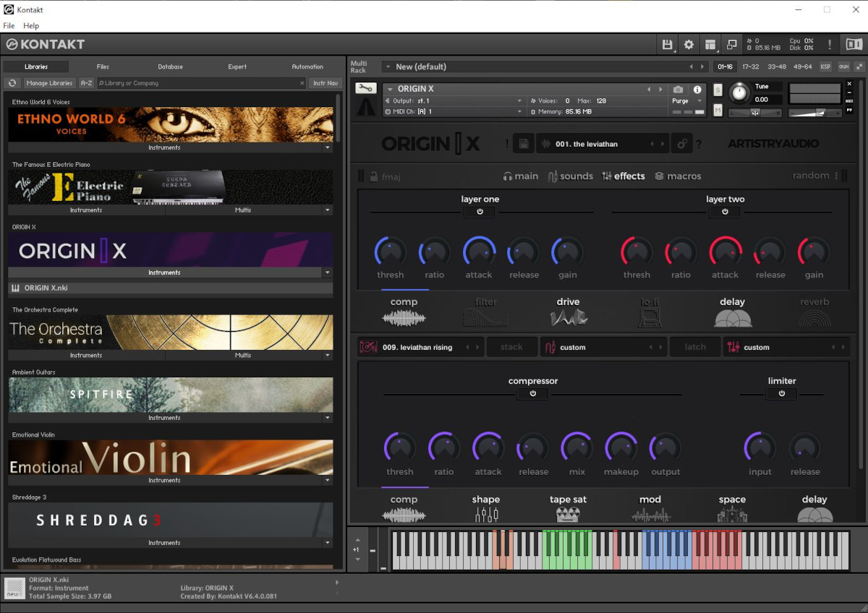Click the minimized view window icon

731,45
